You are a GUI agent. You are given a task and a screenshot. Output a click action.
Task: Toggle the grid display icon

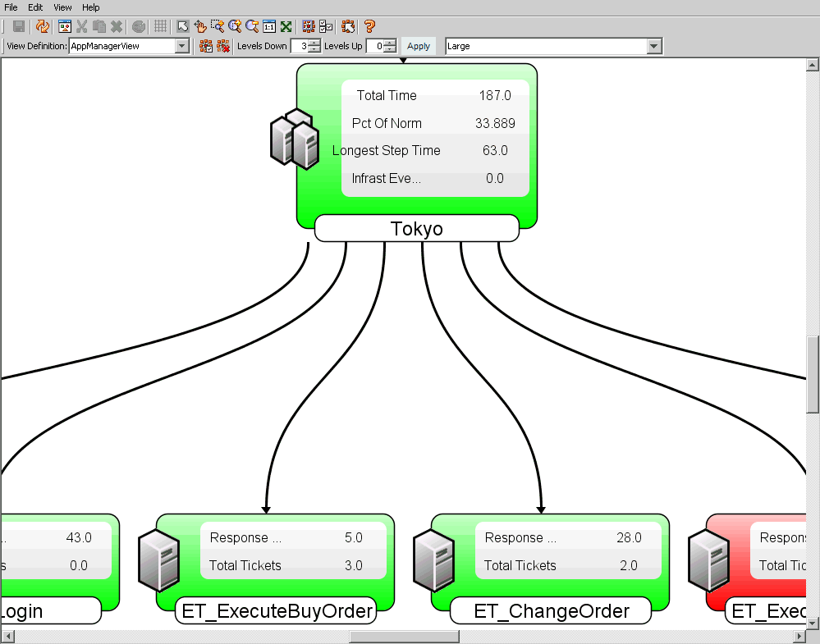160,26
